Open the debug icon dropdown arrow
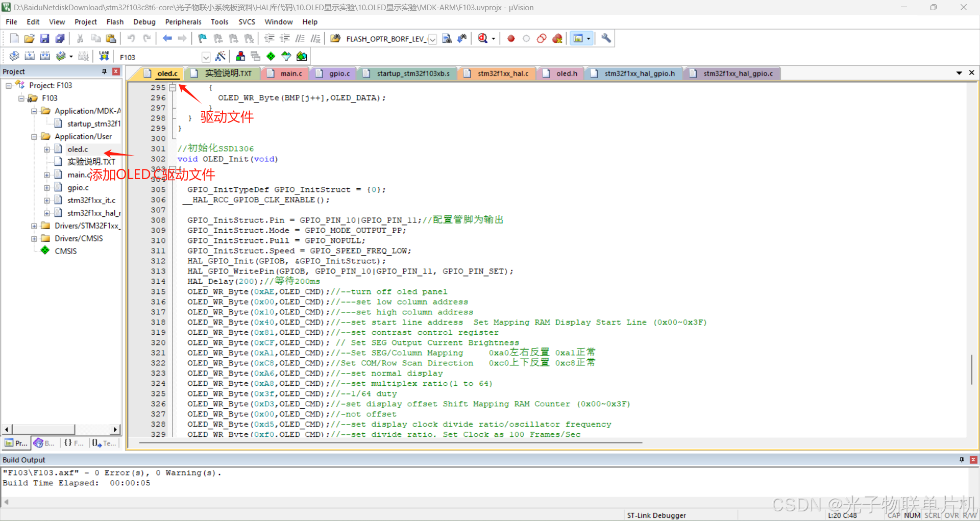980x521 pixels. (x=493, y=39)
